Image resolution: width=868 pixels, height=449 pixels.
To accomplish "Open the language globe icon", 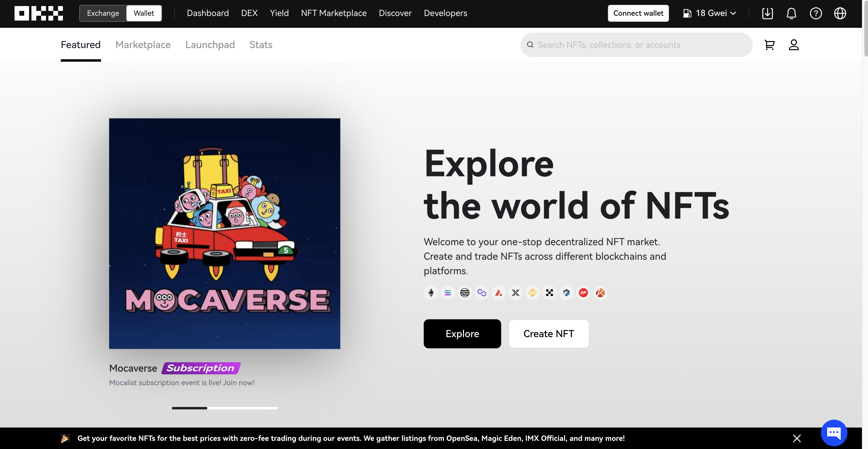I will click(x=840, y=14).
